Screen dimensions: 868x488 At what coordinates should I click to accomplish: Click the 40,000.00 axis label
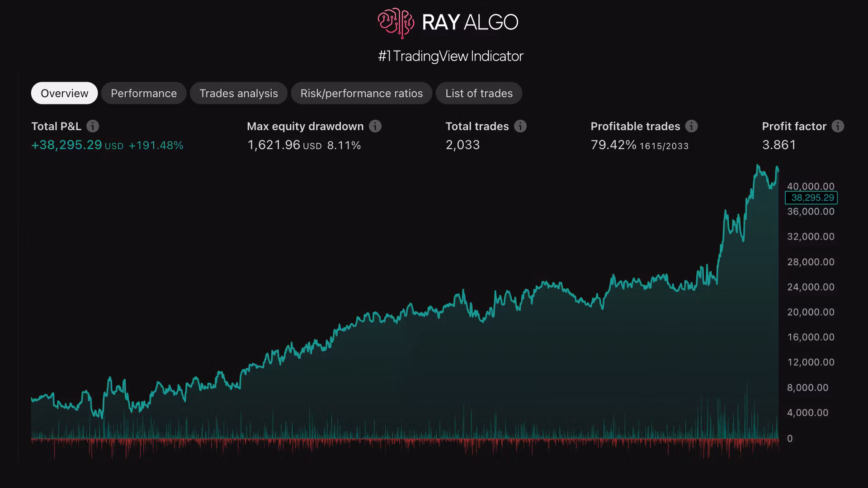(811, 186)
